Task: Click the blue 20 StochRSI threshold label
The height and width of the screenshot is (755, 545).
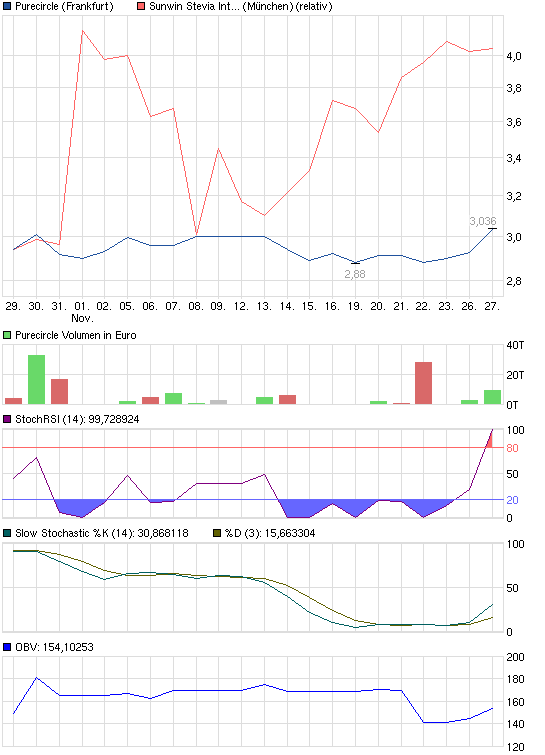Action: click(512, 500)
